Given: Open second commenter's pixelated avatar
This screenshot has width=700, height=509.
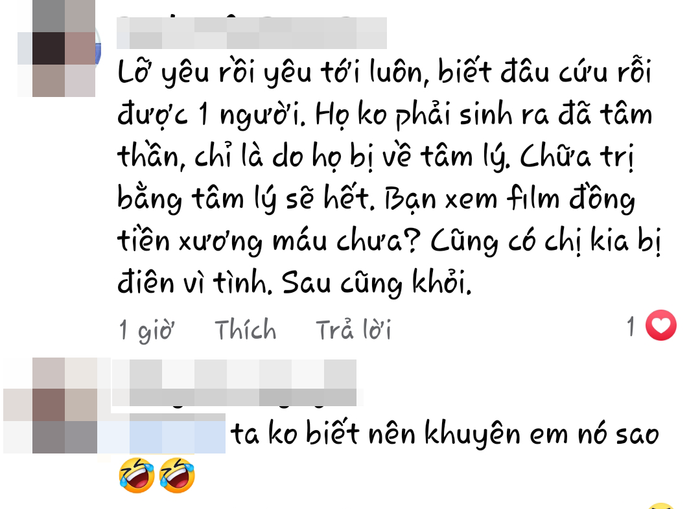Looking at the screenshot, I should pos(50,405).
